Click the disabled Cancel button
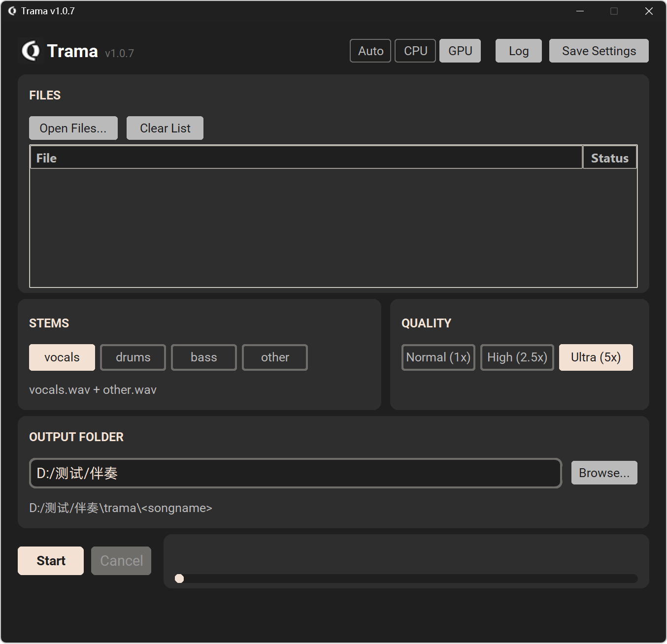This screenshot has height=644, width=667. tap(121, 561)
